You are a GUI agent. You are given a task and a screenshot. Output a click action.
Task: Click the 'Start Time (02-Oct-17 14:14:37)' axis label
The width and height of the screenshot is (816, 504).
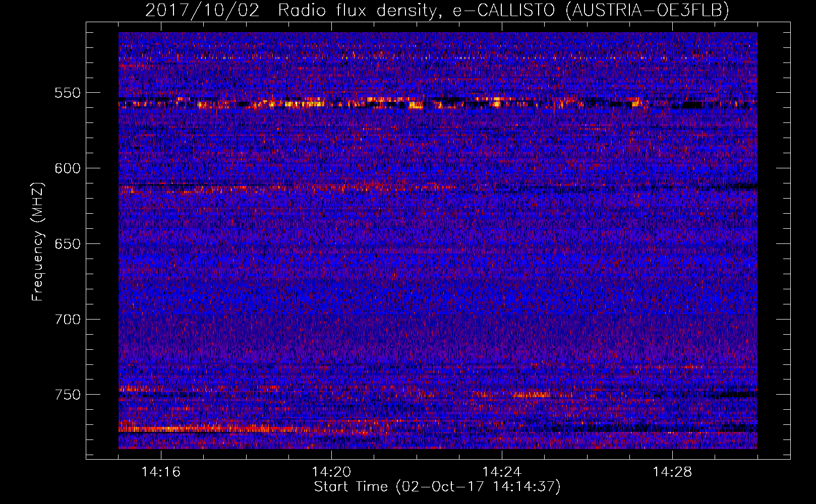(437, 487)
